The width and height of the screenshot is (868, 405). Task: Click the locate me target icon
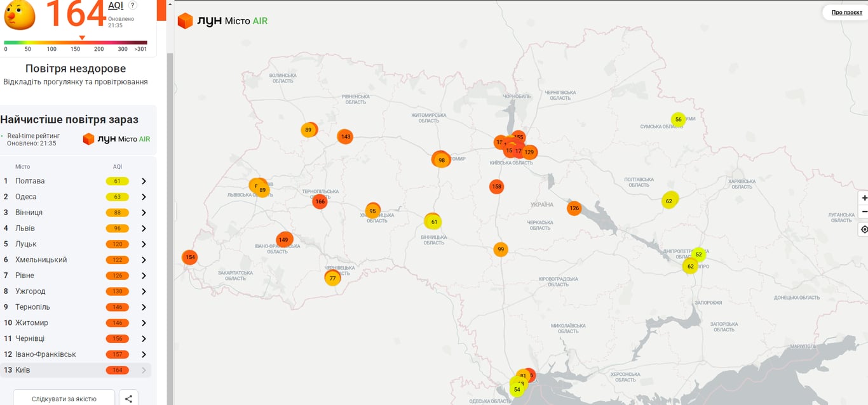[x=864, y=229]
